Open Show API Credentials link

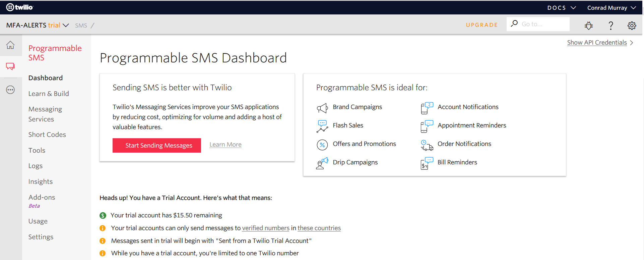pos(597,43)
